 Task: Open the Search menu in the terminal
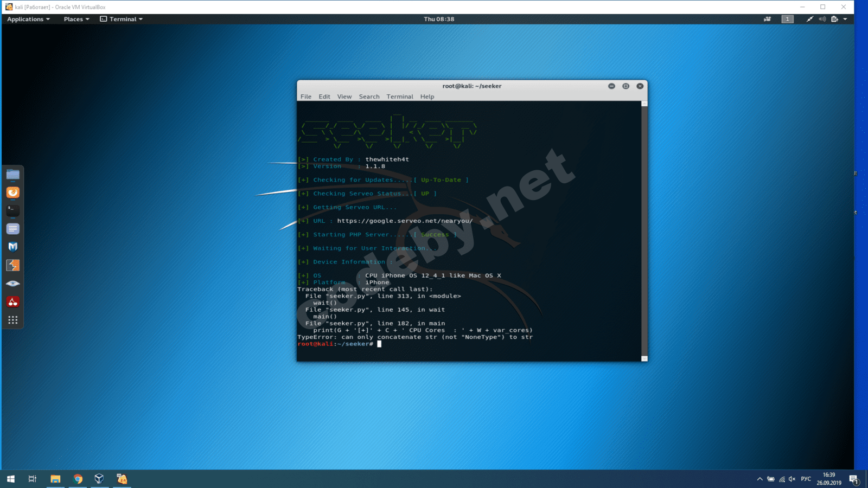coord(369,97)
